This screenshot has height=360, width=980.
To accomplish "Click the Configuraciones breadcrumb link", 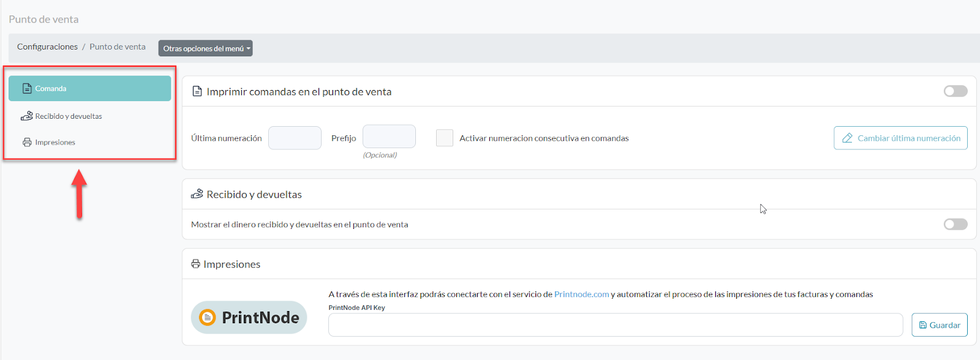I will point(47,47).
